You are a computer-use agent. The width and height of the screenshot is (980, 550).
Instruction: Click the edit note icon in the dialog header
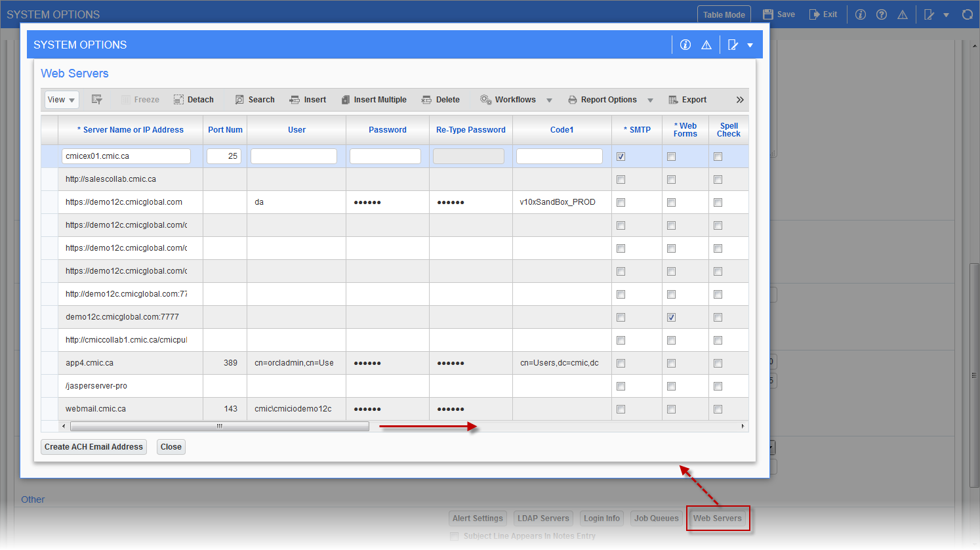tap(733, 45)
